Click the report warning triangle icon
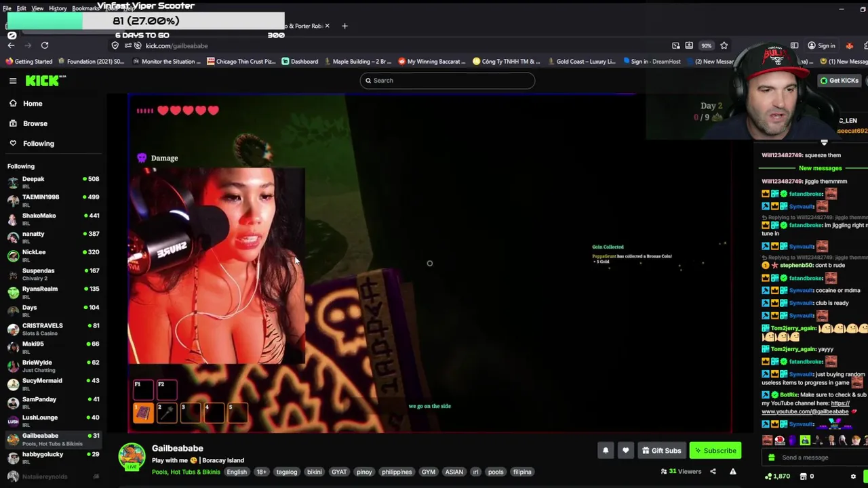 pos(733,472)
